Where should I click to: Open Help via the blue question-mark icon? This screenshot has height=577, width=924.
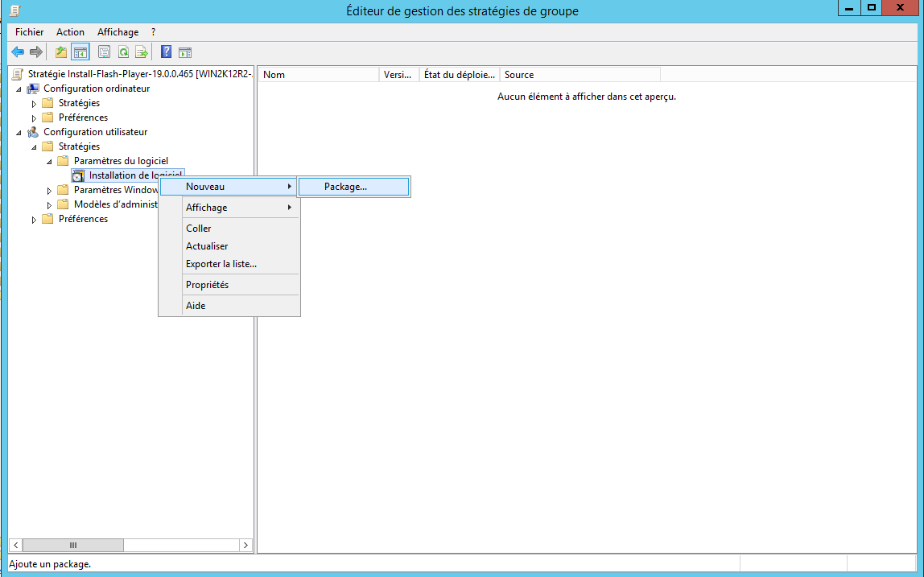(x=166, y=52)
